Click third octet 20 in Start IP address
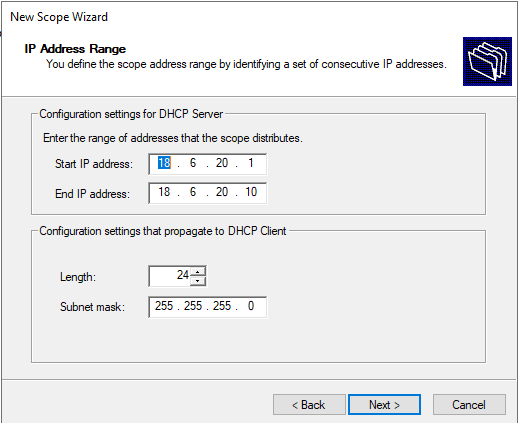Screen dimensions: 527x423 click(222, 163)
